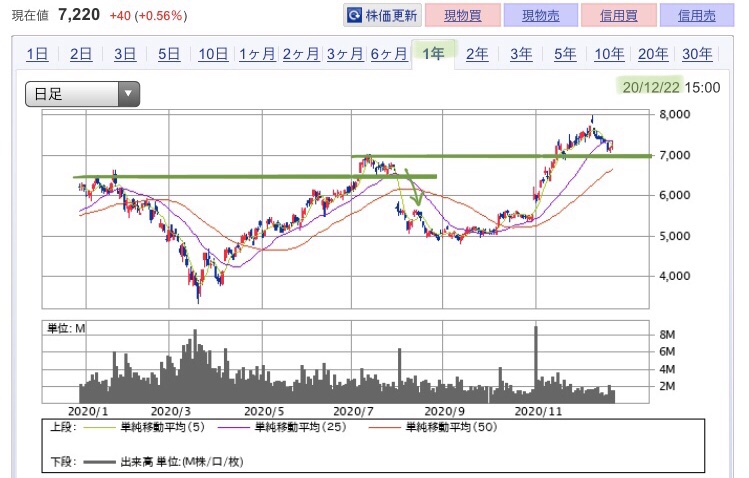Image resolution: width=749 pixels, height=478 pixels.
Task: Show the 2年 chart range
Action: [x=477, y=54]
